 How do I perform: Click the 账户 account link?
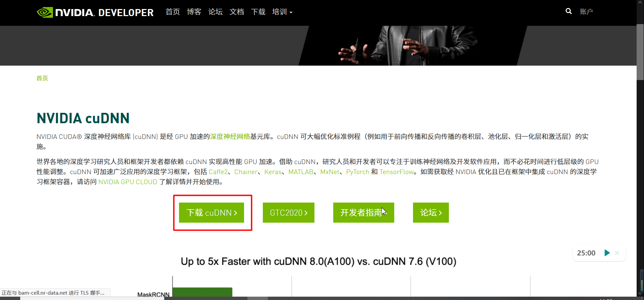click(586, 12)
